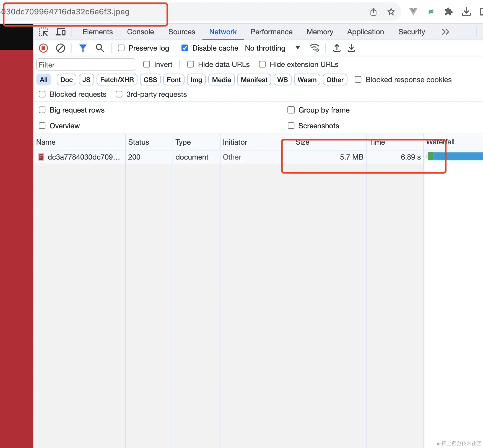483x448 pixels.
Task: Stop recording network log
Action: click(x=43, y=48)
